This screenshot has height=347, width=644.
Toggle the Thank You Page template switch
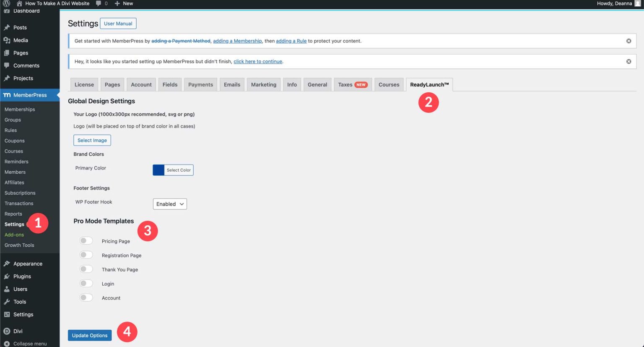pos(86,269)
